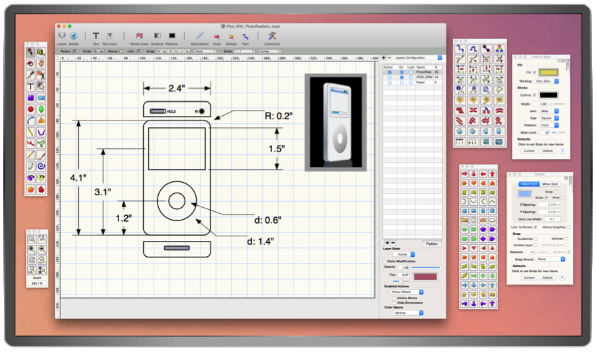Toggle the Link checkbox in options bar

pyautogui.click(x=138, y=51)
